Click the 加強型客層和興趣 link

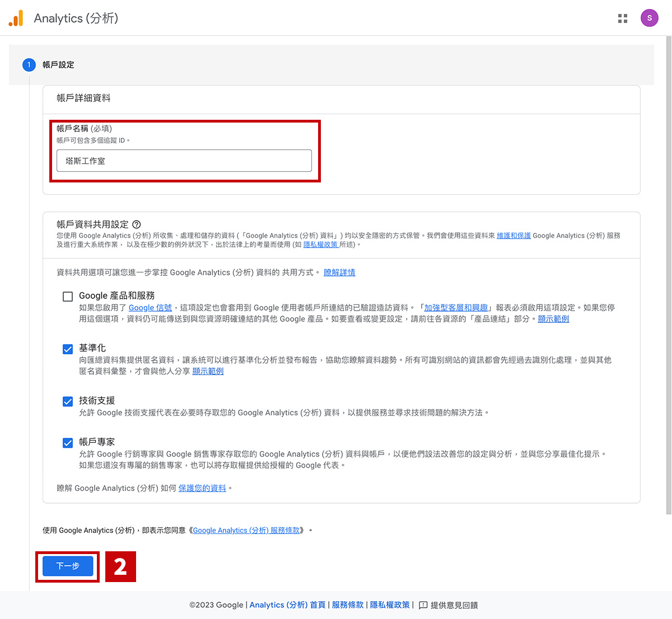coord(456,308)
